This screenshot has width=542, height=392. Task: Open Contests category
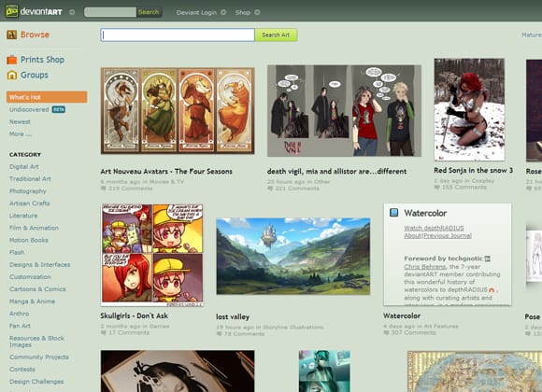(22, 370)
